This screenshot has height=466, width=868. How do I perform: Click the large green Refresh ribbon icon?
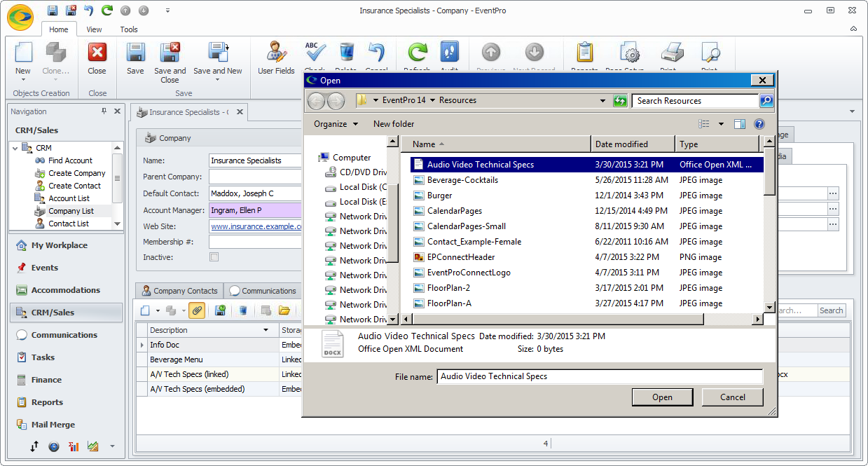(x=418, y=53)
